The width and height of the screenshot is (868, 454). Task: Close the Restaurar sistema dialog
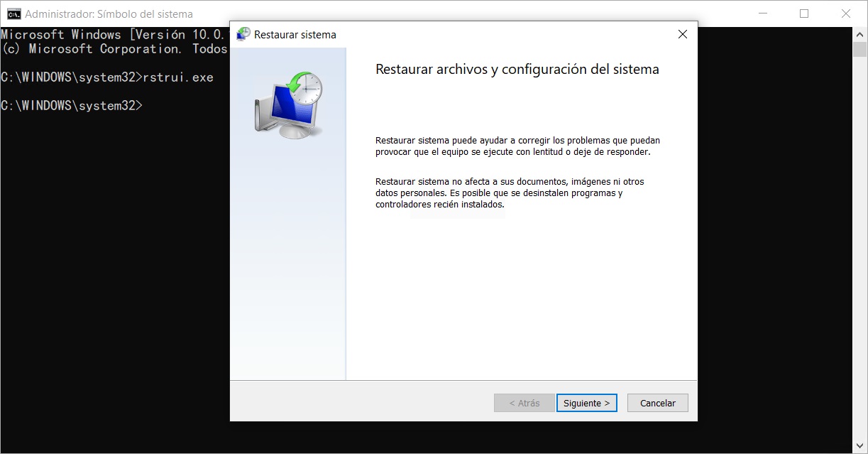coord(682,34)
